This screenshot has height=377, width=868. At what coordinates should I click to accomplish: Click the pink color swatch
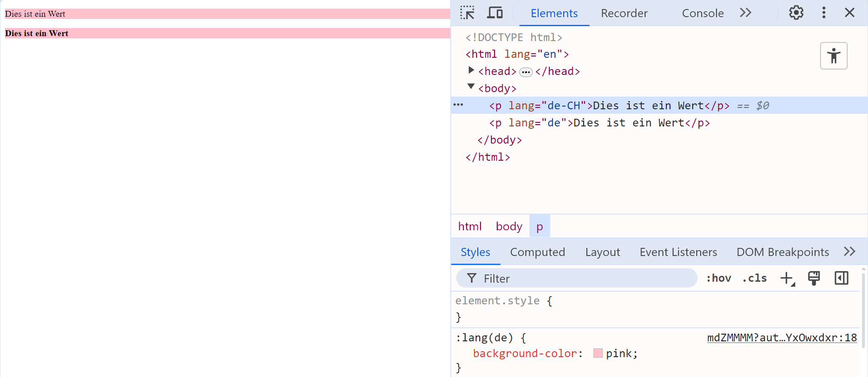tap(598, 353)
